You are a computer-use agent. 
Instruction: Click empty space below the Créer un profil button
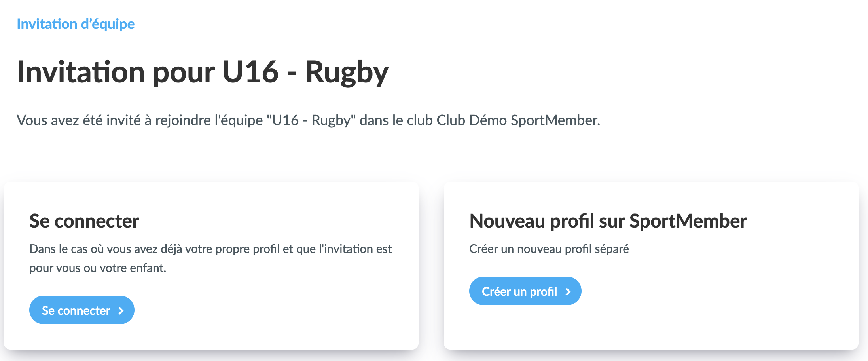tap(525, 329)
